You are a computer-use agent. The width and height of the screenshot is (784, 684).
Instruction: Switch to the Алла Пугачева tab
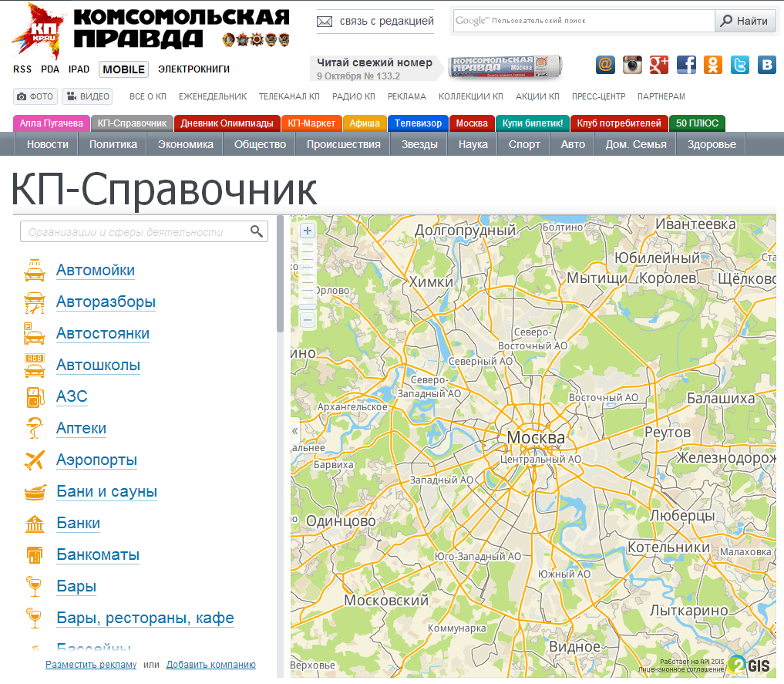52,123
